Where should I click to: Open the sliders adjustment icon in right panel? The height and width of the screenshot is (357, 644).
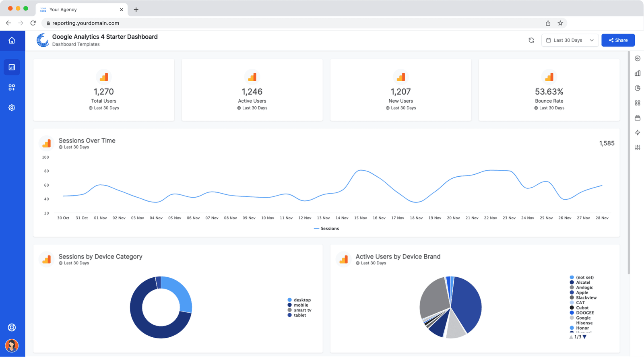638,147
